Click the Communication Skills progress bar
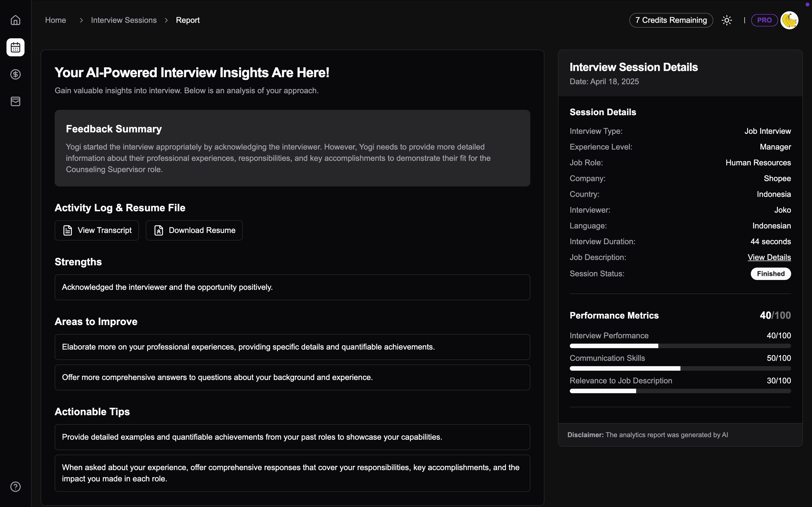Image resolution: width=812 pixels, height=507 pixels. pos(680,368)
